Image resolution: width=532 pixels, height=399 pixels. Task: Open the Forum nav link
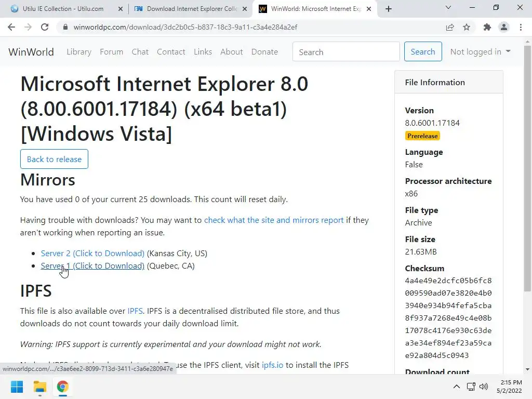coord(111,52)
